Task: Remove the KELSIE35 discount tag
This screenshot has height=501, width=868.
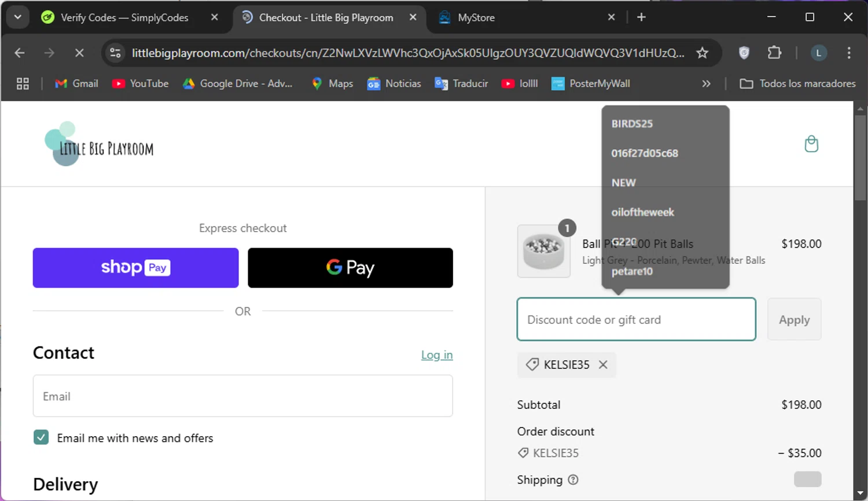Action: [x=603, y=364]
